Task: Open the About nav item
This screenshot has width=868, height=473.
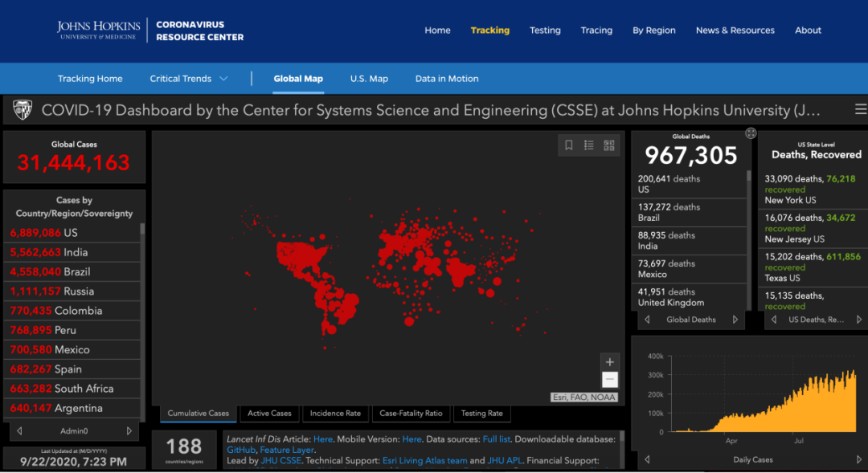Action: coord(808,31)
